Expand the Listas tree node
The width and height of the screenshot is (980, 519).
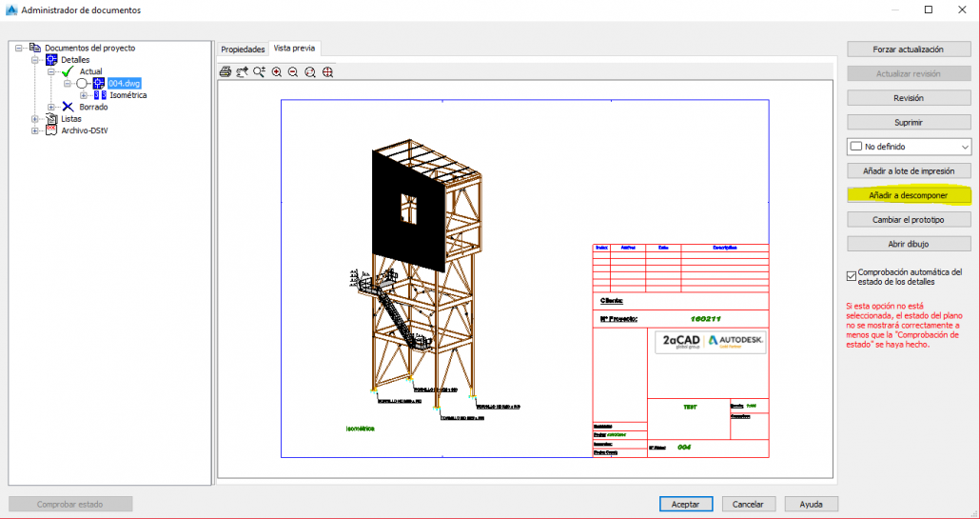click(35, 119)
